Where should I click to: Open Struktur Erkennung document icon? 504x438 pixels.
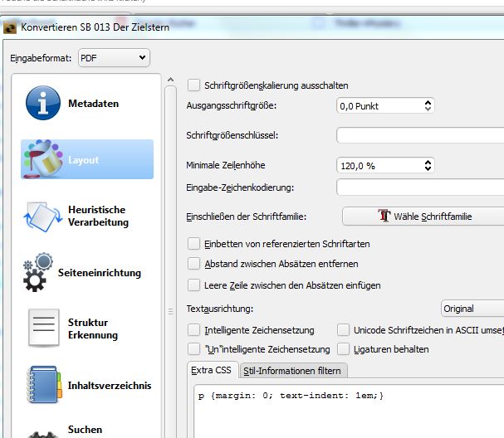[x=44, y=328]
